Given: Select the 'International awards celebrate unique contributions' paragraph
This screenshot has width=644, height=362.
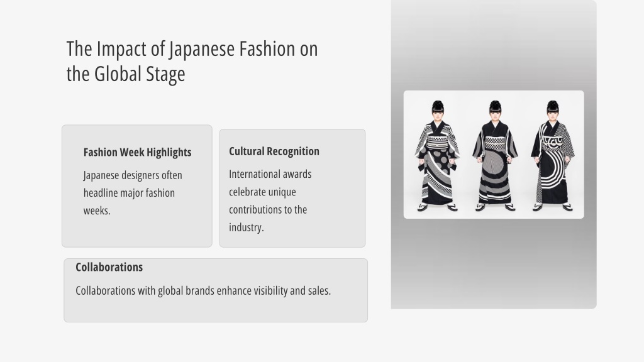Looking at the screenshot, I should [x=270, y=200].
